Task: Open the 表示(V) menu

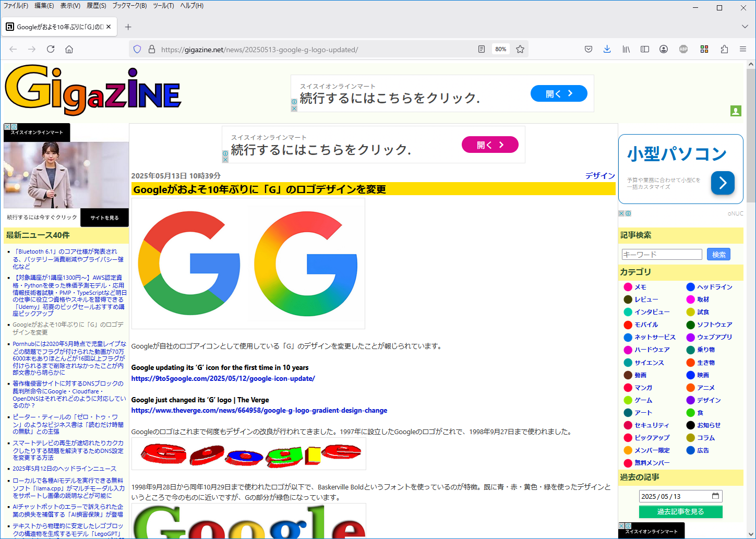Action: [70, 6]
